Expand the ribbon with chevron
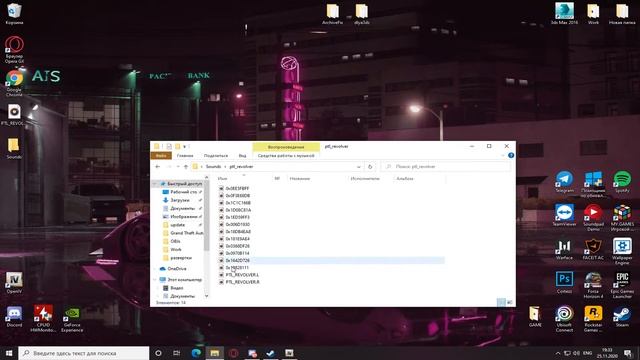Screen dimensions: 640x360 pos(503,156)
